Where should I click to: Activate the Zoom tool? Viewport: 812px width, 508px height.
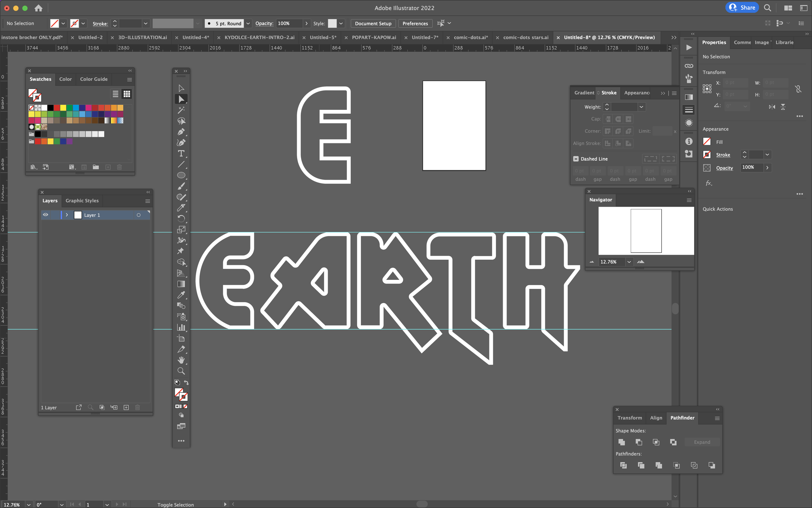coord(181,371)
